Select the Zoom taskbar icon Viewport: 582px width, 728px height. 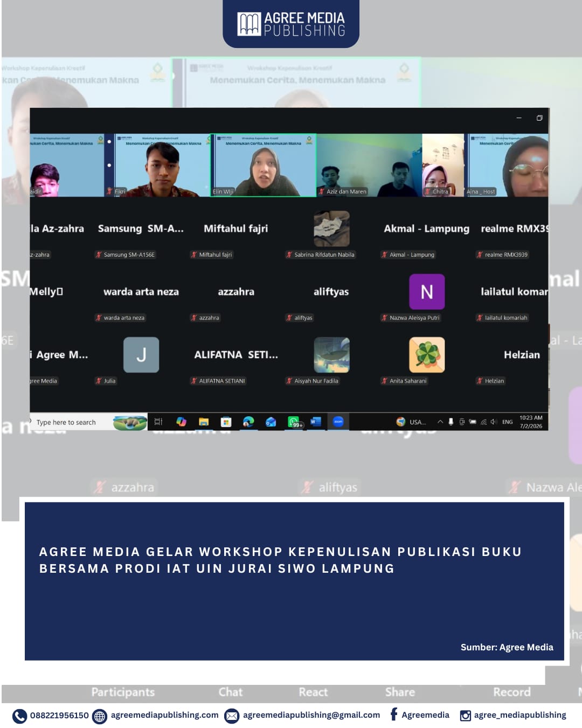[x=338, y=422]
